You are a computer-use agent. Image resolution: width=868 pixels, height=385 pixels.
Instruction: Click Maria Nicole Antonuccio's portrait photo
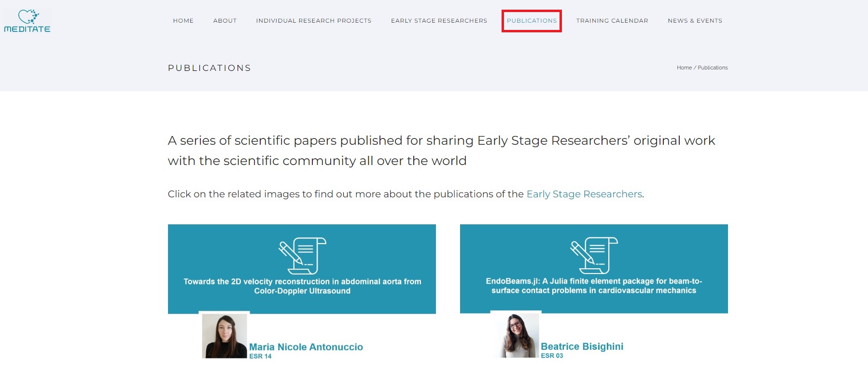[x=224, y=336]
